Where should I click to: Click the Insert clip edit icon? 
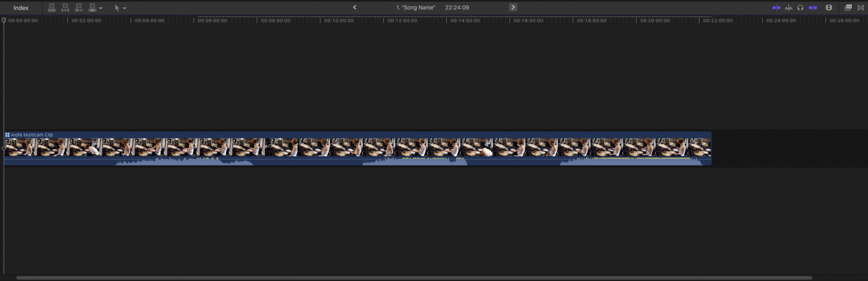click(x=65, y=8)
